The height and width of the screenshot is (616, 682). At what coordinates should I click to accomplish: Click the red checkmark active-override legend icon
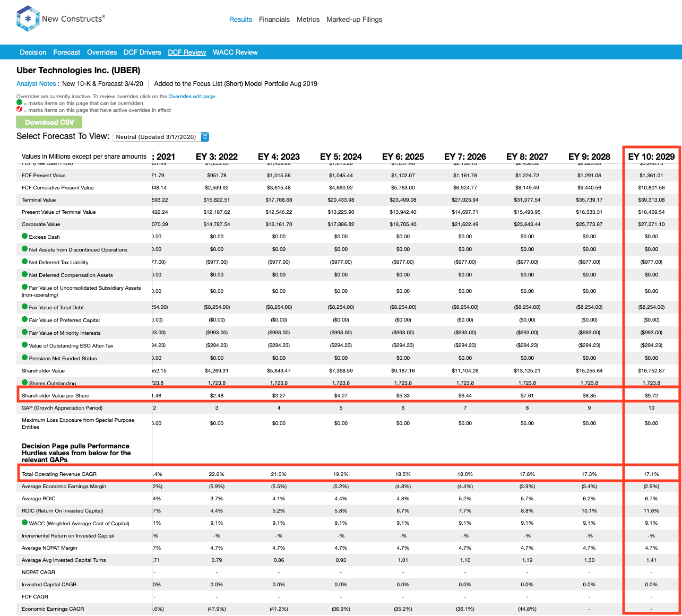19,109
